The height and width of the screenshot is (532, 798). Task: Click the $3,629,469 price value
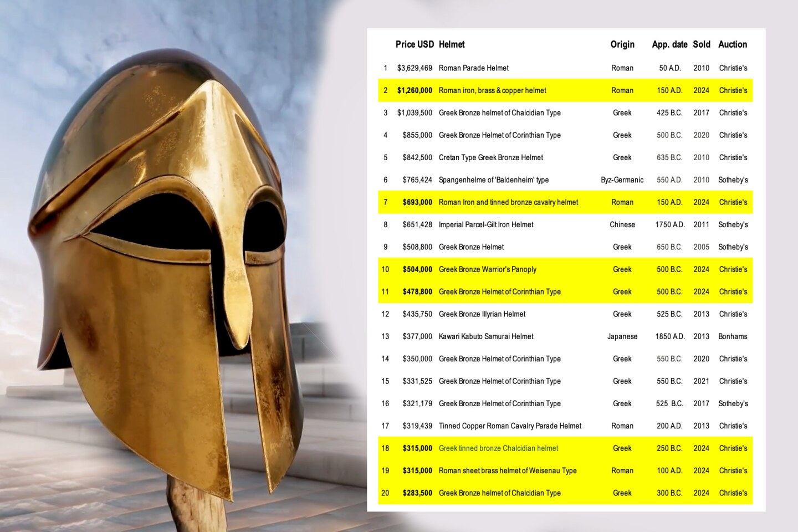415,68
